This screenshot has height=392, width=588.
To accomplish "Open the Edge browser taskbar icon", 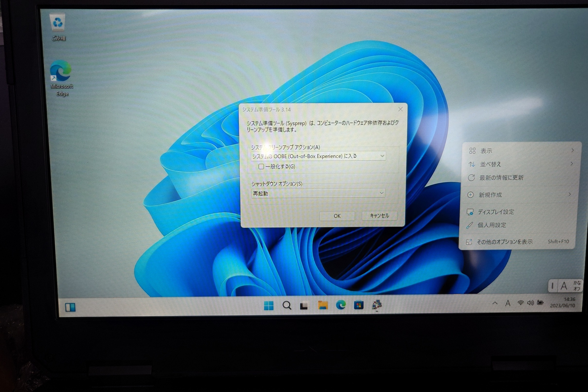I will pos(341,305).
